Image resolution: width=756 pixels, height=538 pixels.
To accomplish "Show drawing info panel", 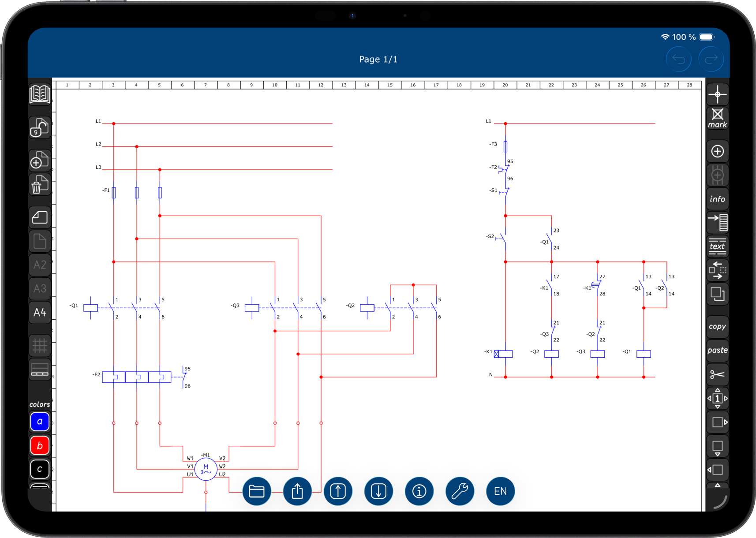I will (717, 198).
